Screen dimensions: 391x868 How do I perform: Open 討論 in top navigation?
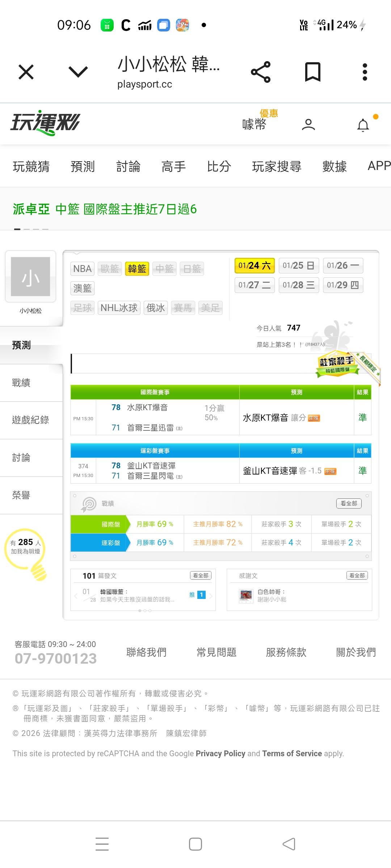128,166
